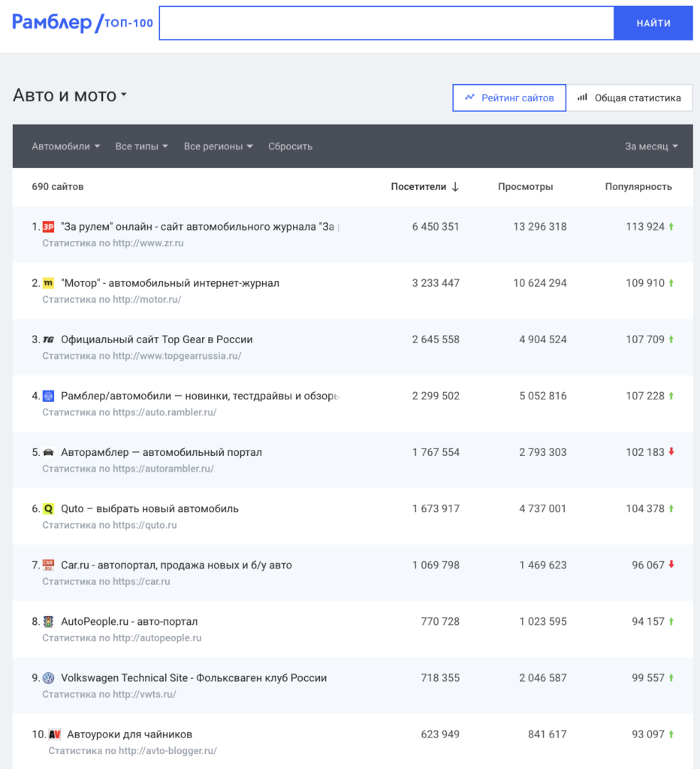This screenshot has height=769, width=700.
Task: Open statistics for auto.rambler.ru
Action: (x=129, y=412)
